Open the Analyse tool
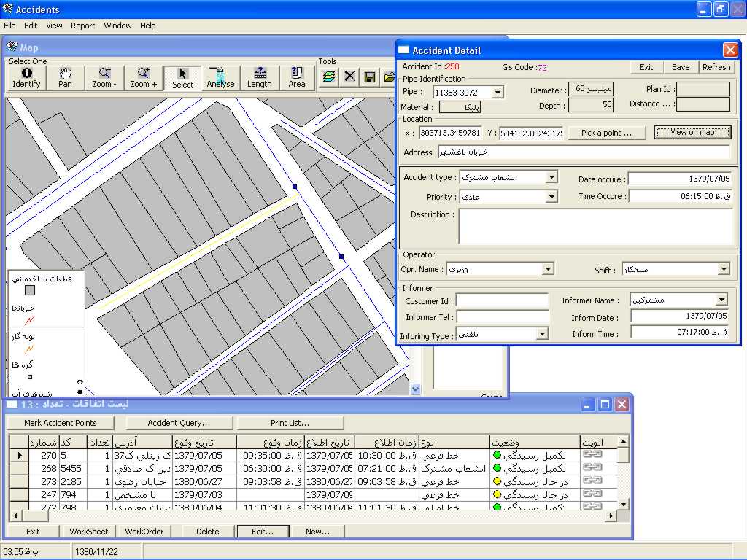 (220, 77)
